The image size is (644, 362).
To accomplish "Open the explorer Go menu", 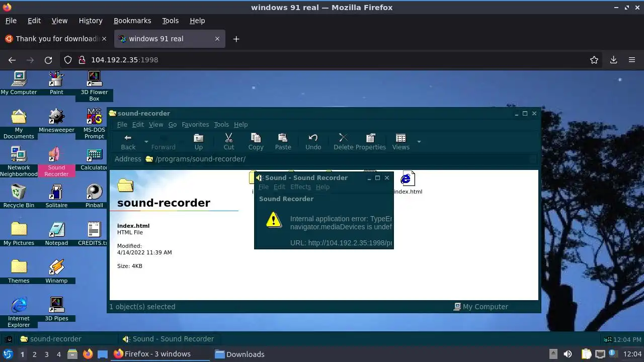I will coord(172,124).
